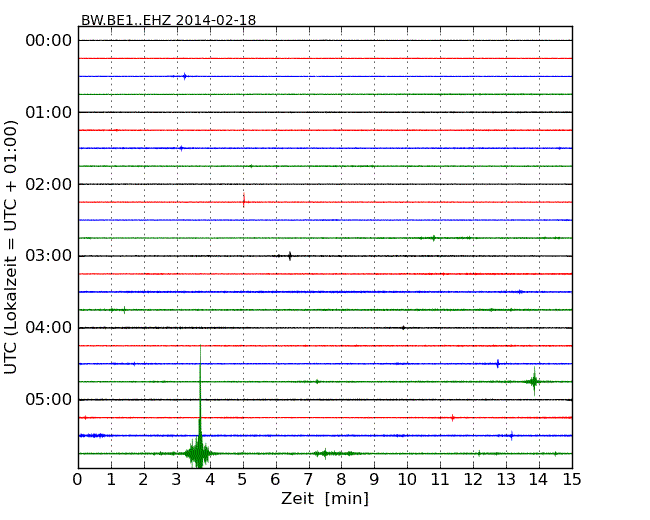The image size is (650, 520).
Task: Click the green spike near minute 1.4 before 04:00
Action: pyautogui.click(x=124, y=310)
